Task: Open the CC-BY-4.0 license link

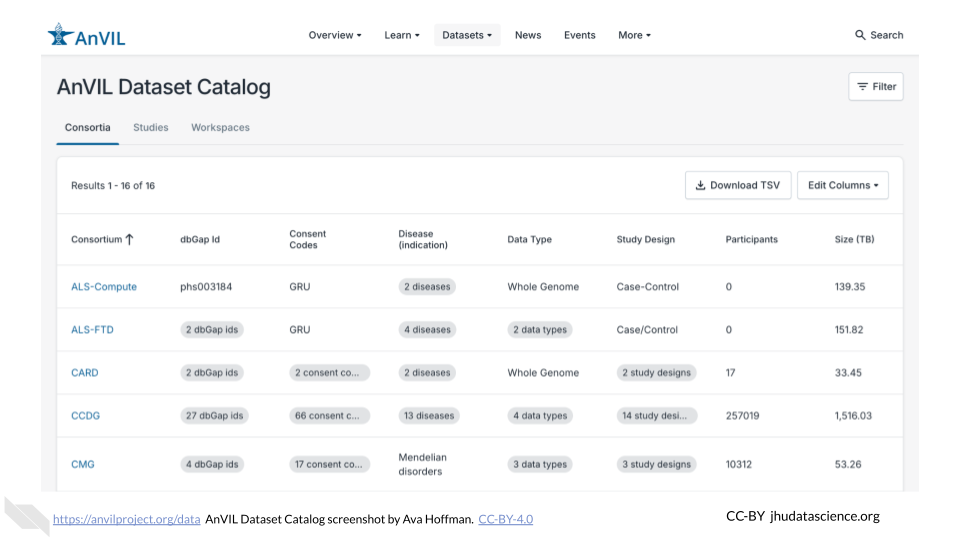Action: [x=506, y=519]
